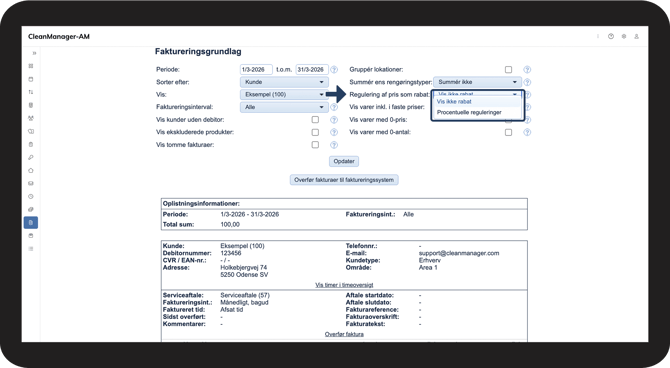670x368 pixels.
Task: Open help for Vis varer med 0-antal
Action: coord(527,132)
